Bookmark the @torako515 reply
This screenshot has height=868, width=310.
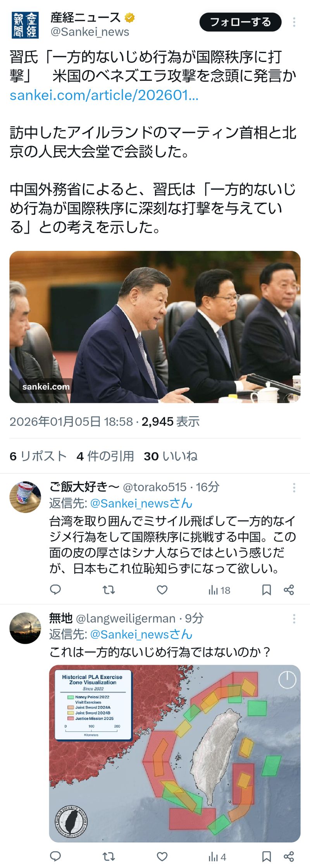[267, 590]
